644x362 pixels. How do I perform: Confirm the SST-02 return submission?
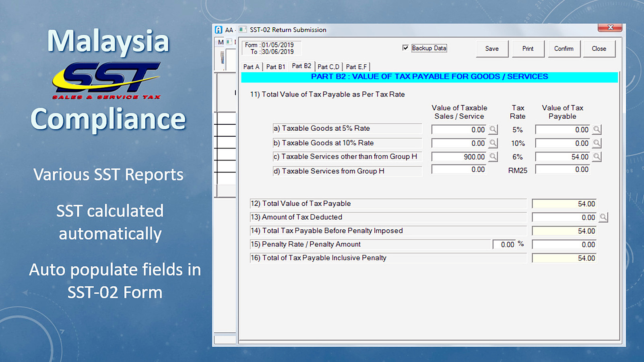tap(564, 49)
